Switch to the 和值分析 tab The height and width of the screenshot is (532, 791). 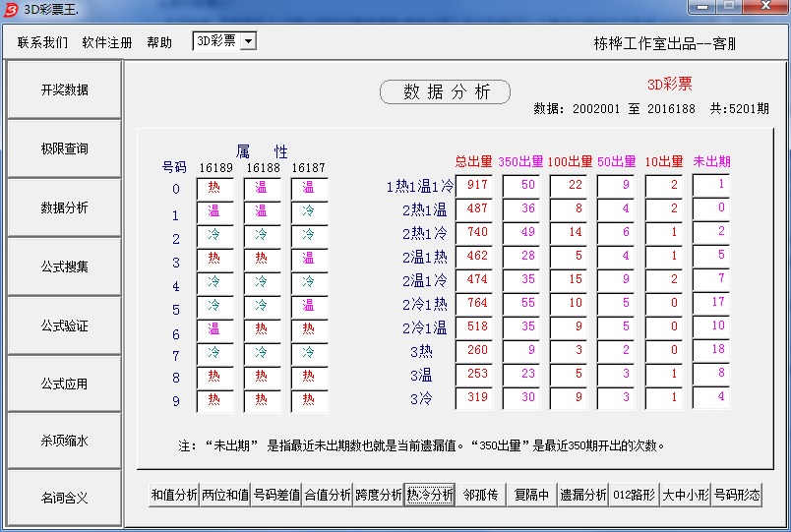click(174, 495)
